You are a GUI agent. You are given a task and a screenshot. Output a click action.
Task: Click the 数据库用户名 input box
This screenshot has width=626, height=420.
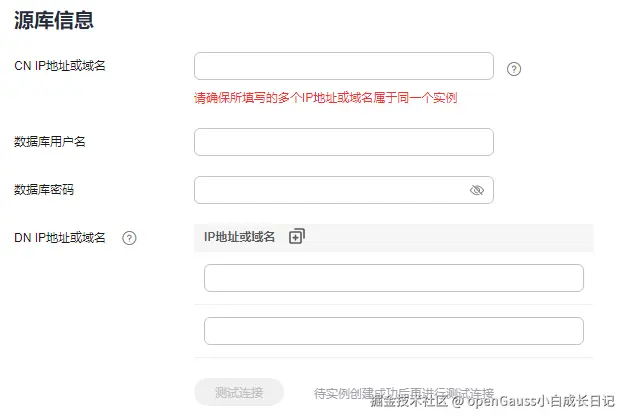pyautogui.click(x=343, y=142)
